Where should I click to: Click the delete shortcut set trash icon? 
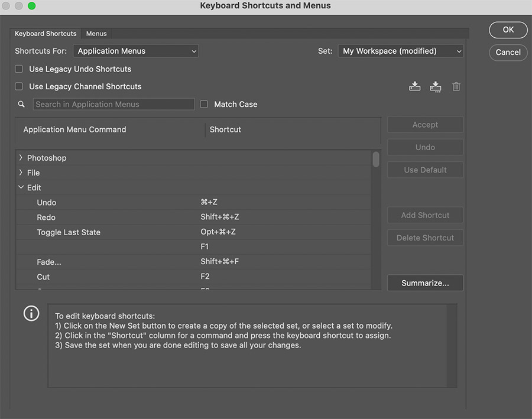click(456, 86)
